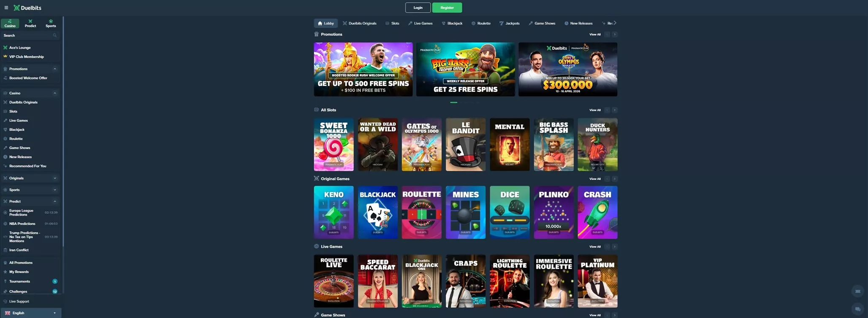Open the Gates of Olympus $300,000 promotion
The height and width of the screenshot is (318, 868).
(568, 69)
